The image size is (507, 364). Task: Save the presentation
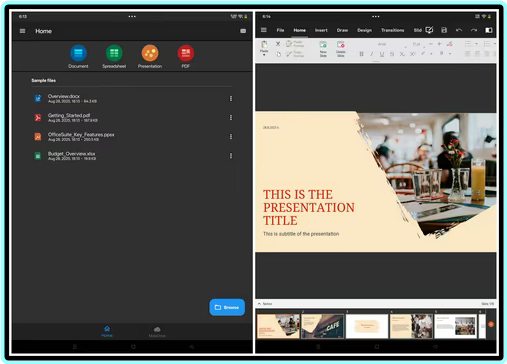444,30
